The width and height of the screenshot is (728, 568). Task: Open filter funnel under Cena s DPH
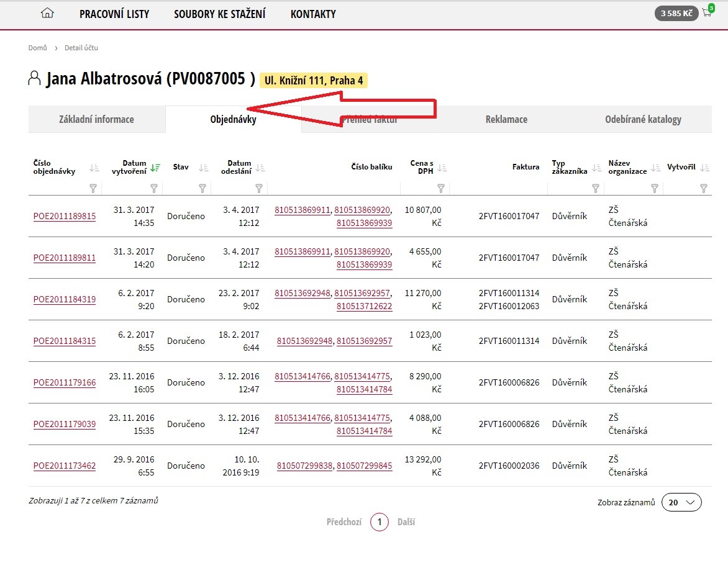(x=441, y=188)
